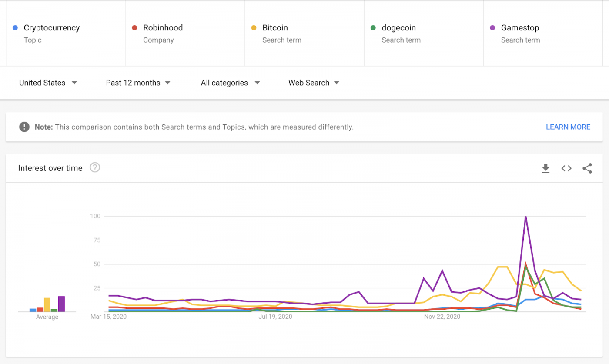The width and height of the screenshot is (609, 364).
Task: Download the Interest over time data
Action: click(545, 168)
